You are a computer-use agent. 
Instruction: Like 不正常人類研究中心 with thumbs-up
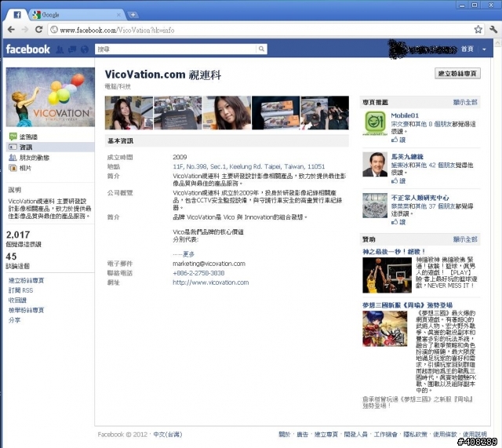click(398, 222)
